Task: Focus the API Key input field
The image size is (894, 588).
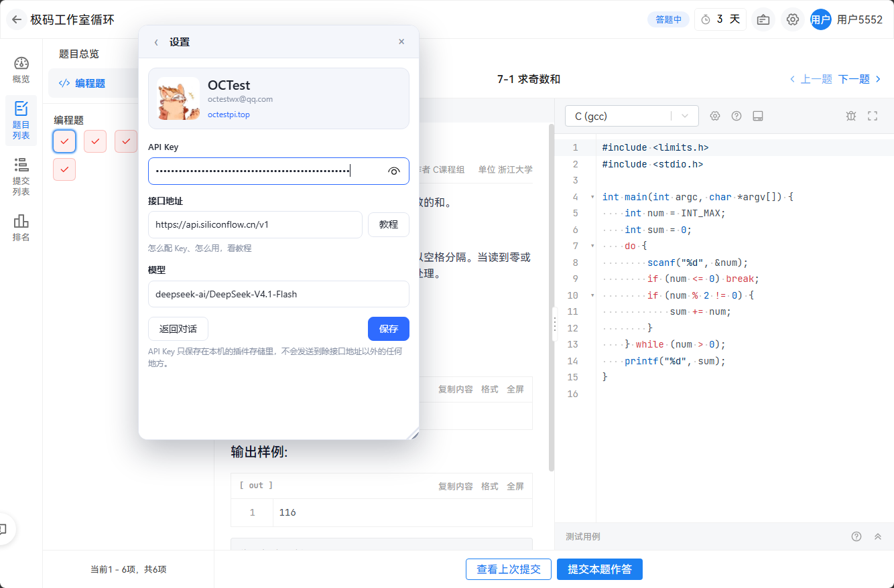Action: point(279,171)
